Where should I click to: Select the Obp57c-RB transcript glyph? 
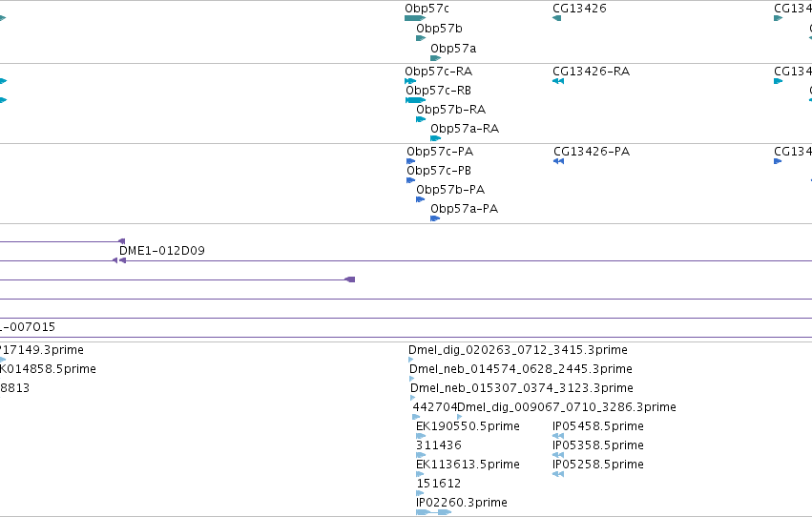pyautogui.click(x=415, y=100)
